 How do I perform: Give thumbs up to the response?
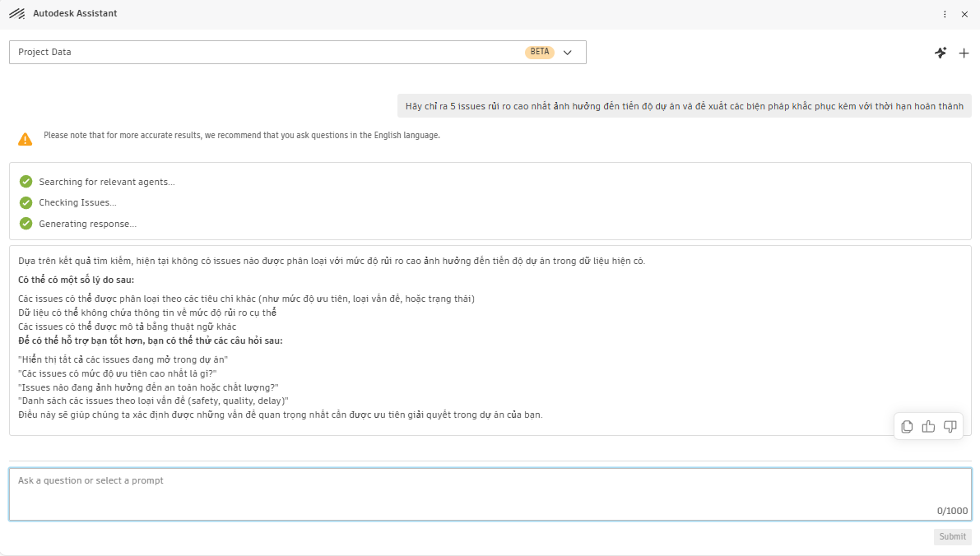coord(928,427)
